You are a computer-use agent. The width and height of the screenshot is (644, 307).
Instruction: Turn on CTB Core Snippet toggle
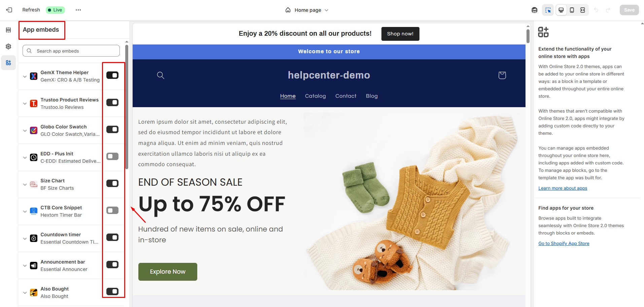112,210
